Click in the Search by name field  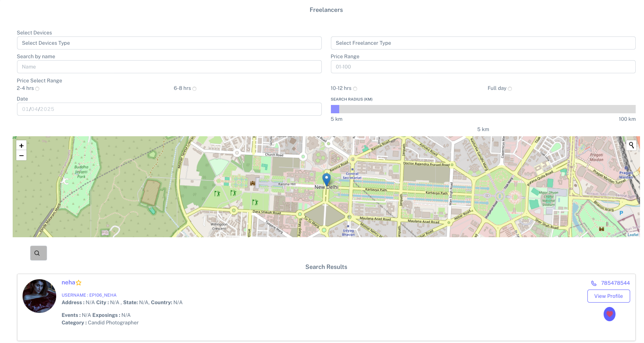coord(169,67)
